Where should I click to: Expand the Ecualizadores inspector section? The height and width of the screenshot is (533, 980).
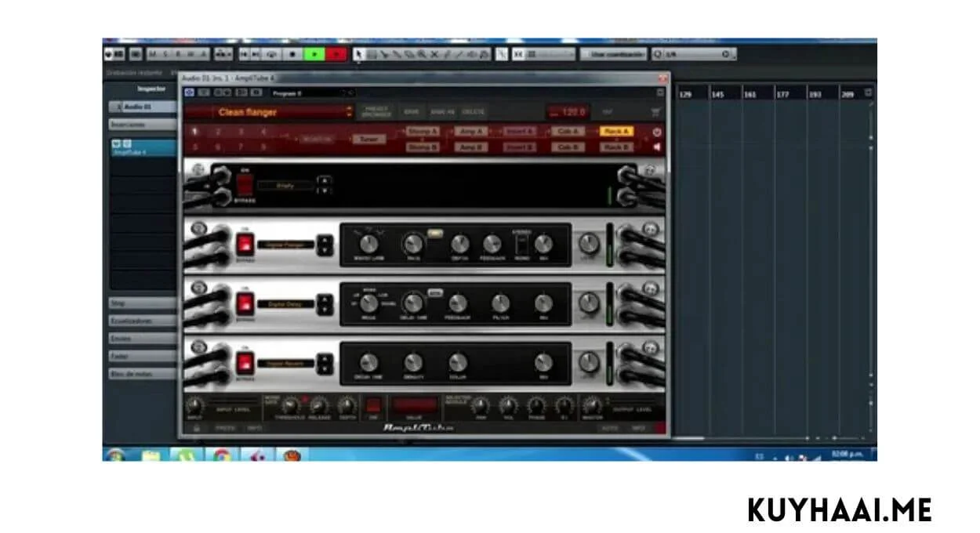pos(142,321)
